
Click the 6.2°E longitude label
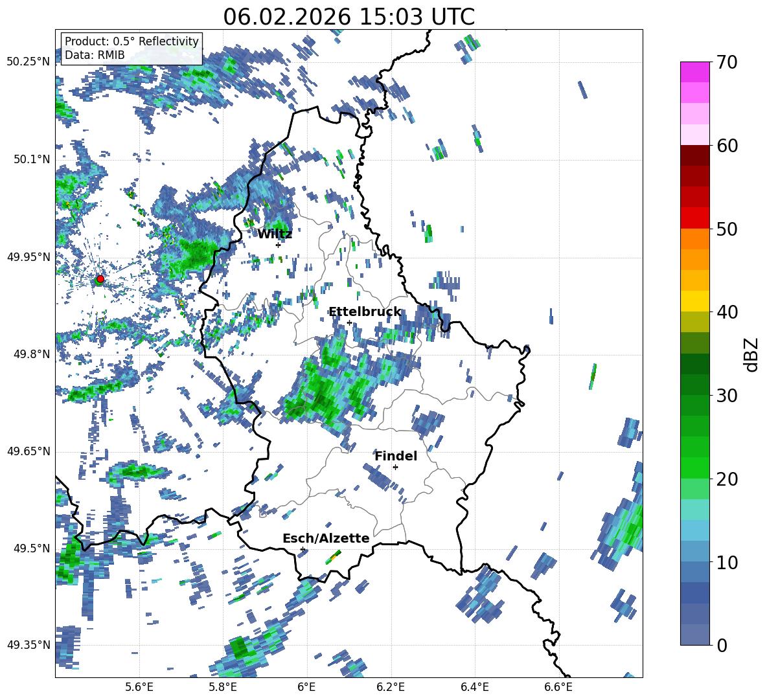(391, 687)
